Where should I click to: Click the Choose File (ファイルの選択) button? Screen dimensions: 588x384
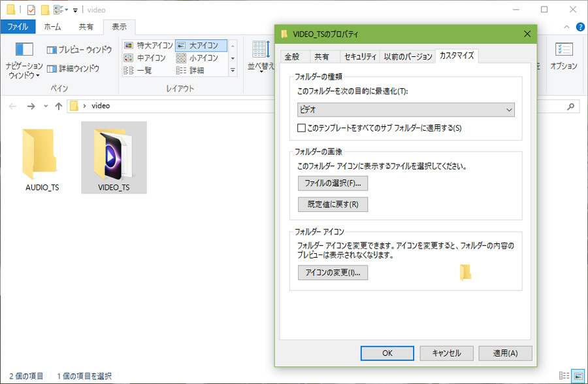(x=333, y=183)
